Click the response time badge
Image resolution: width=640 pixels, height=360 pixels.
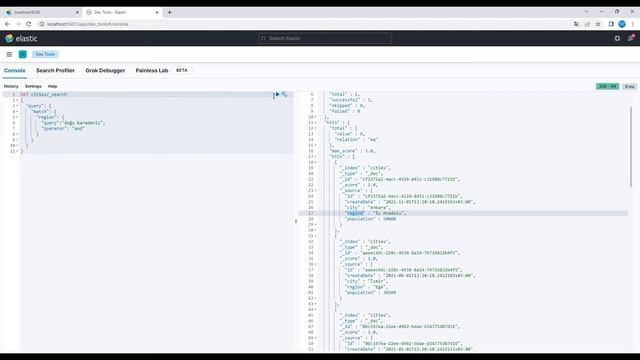click(x=630, y=86)
